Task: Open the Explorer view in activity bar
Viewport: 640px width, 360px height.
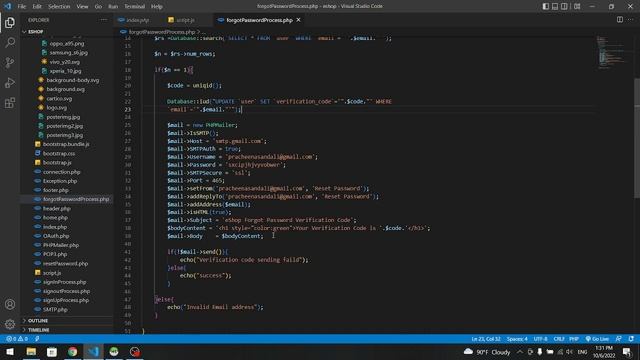Action: (10, 22)
